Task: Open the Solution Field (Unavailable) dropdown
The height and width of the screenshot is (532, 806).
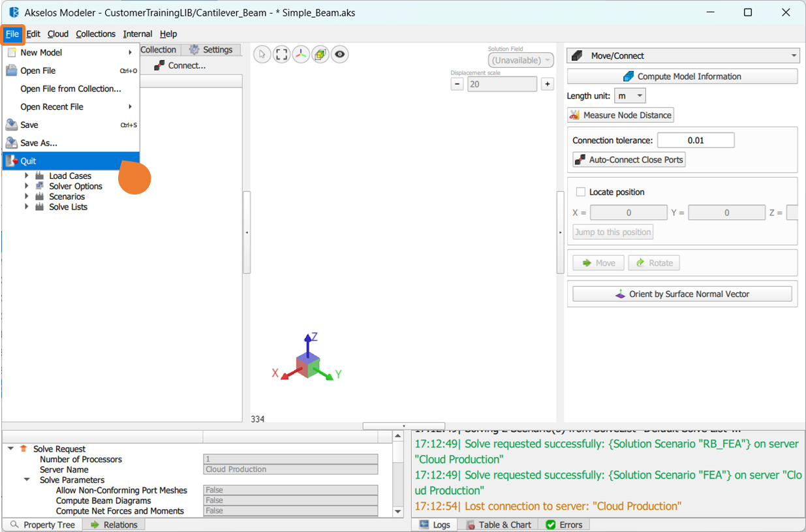Action: [520, 60]
